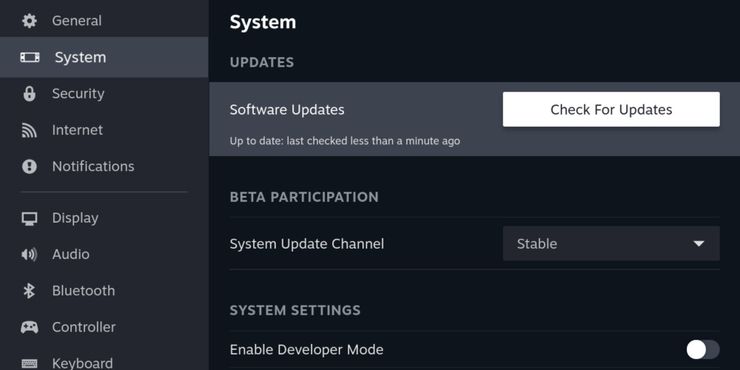Go to the Bluetooth settings label
740x370 pixels.
(84, 290)
